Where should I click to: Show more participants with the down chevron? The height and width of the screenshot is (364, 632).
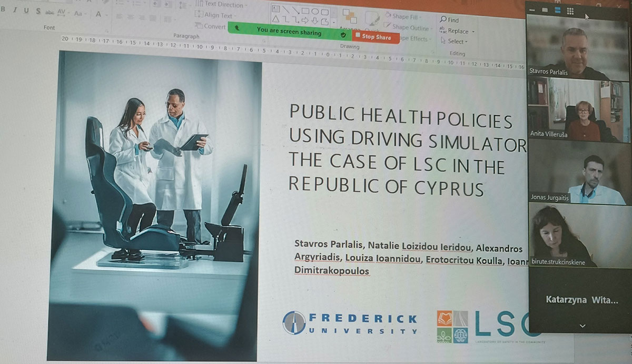click(x=582, y=326)
